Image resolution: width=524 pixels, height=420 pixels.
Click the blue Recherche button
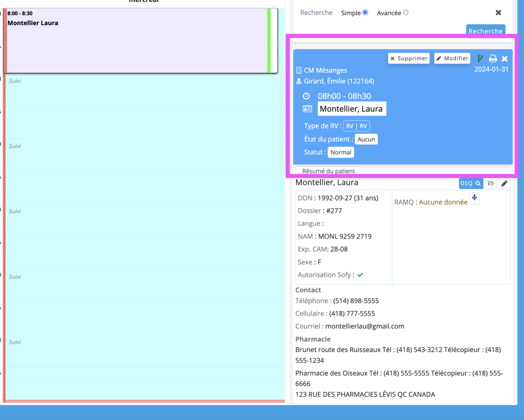(486, 31)
